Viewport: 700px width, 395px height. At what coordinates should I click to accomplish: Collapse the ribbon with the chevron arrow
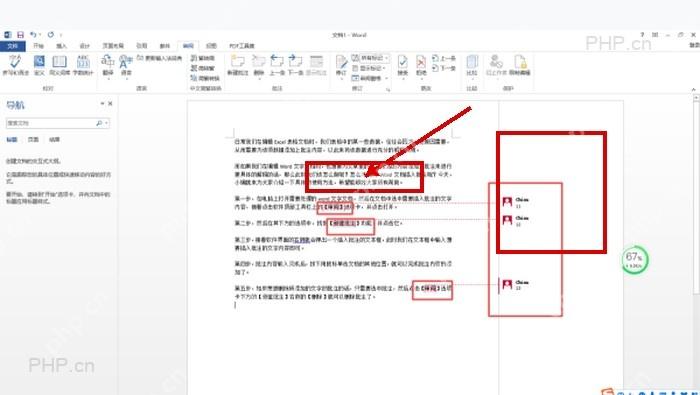tap(694, 90)
